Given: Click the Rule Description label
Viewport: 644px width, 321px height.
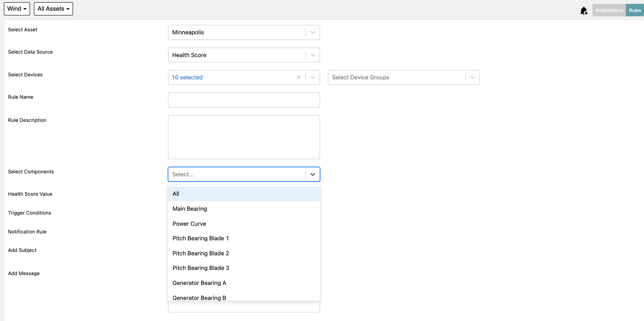Looking at the screenshot, I should click(x=27, y=120).
